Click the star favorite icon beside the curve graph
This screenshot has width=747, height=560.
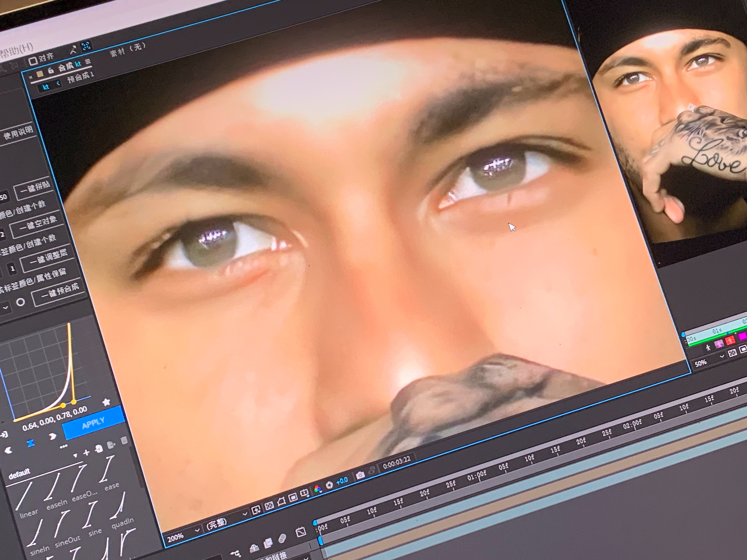(106, 402)
